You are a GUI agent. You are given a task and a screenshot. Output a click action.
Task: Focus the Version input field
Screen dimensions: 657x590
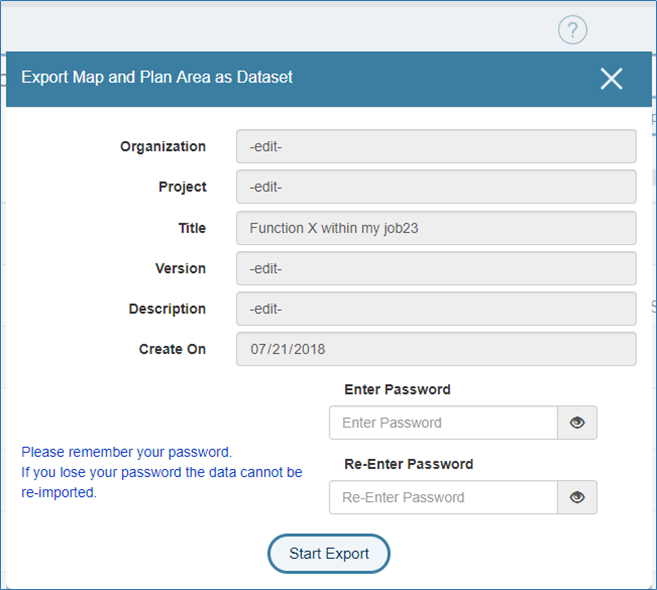click(x=436, y=268)
